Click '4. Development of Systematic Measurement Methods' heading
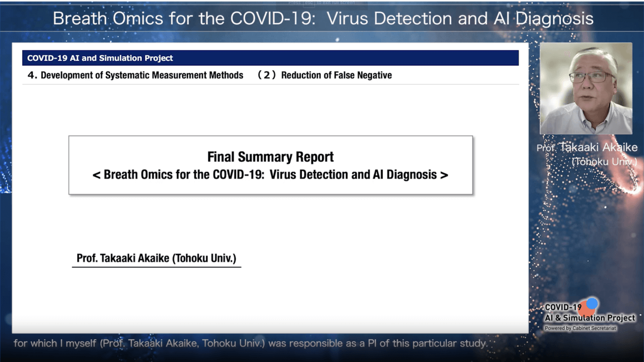The height and width of the screenshot is (362, 644). tap(135, 75)
